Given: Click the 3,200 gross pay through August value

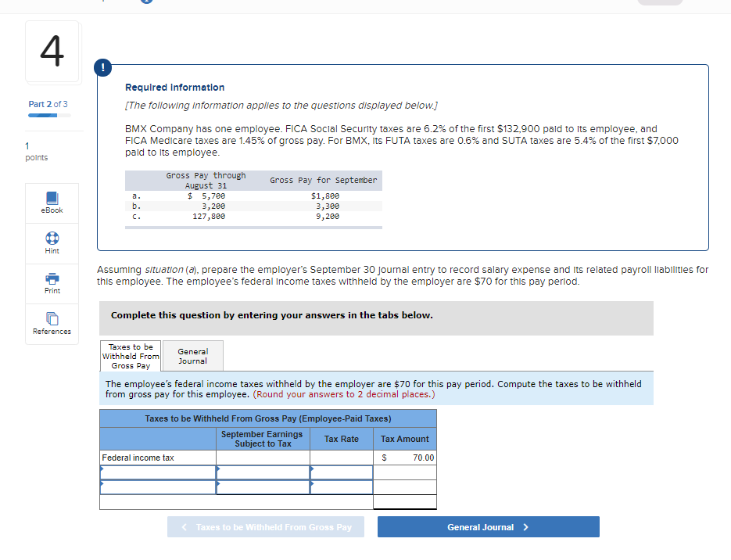Looking at the screenshot, I should (213, 206).
